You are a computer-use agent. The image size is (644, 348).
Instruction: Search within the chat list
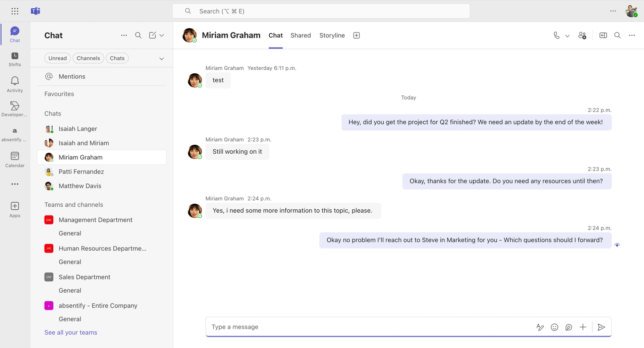coord(138,35)
